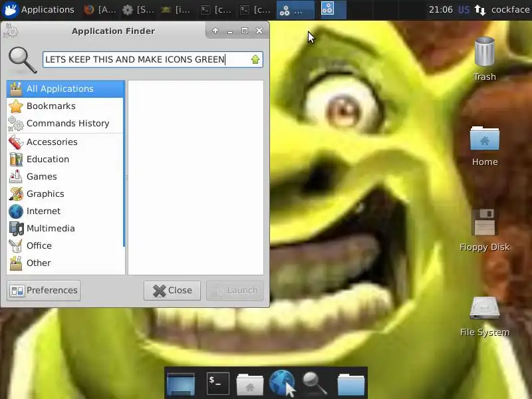Select the Multimedia category
The width and height of the screenshot is (532, 399).
point(65,228)
